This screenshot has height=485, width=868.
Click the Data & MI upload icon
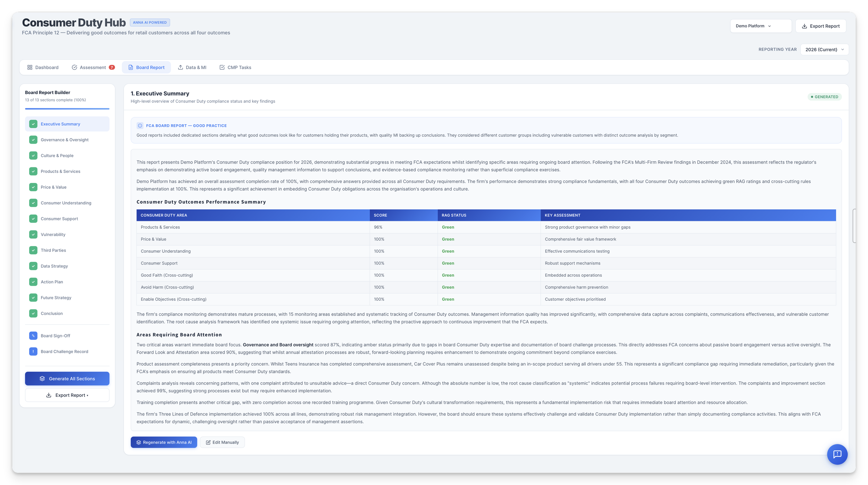(x=181, y=67)
